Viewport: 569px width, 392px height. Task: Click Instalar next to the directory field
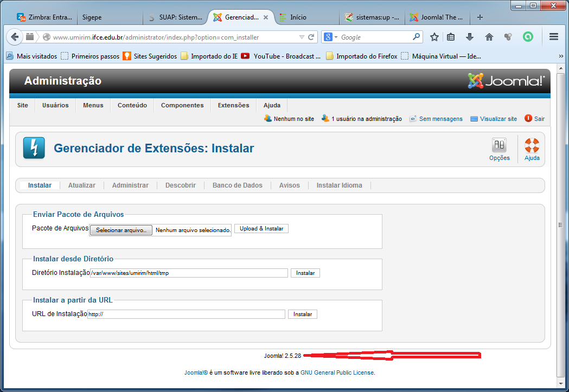tap(305, 273)
